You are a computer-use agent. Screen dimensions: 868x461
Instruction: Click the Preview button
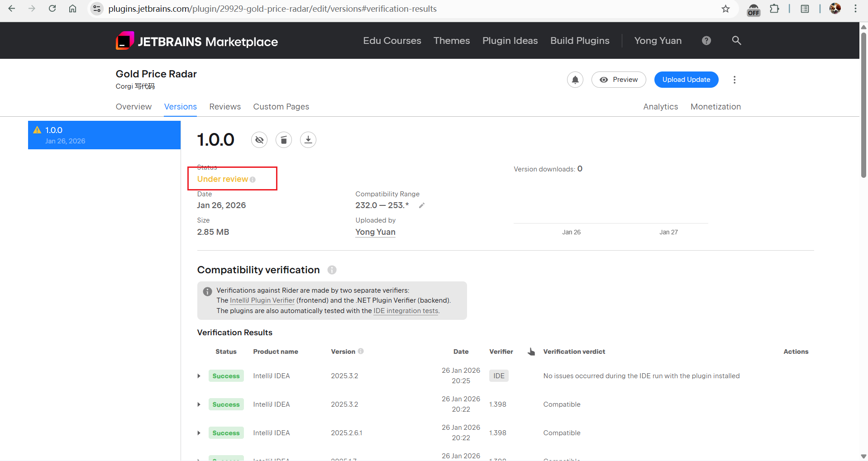tap(619, 80)
